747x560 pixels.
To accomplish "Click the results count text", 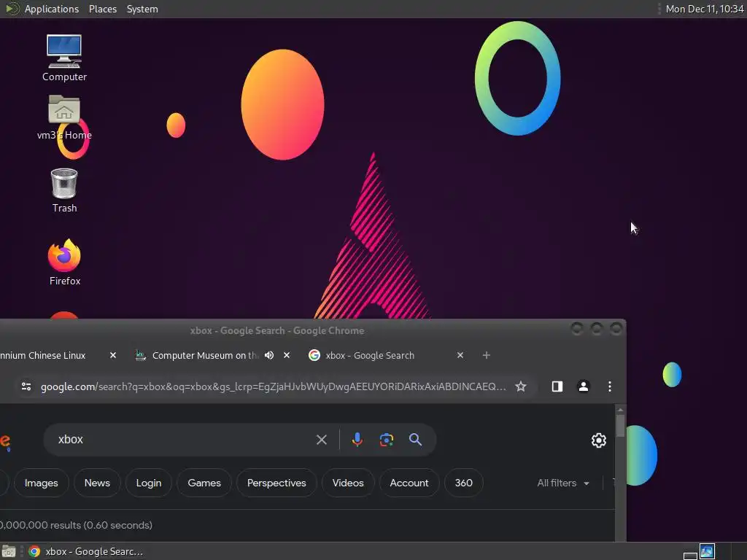I will (76, 525).
